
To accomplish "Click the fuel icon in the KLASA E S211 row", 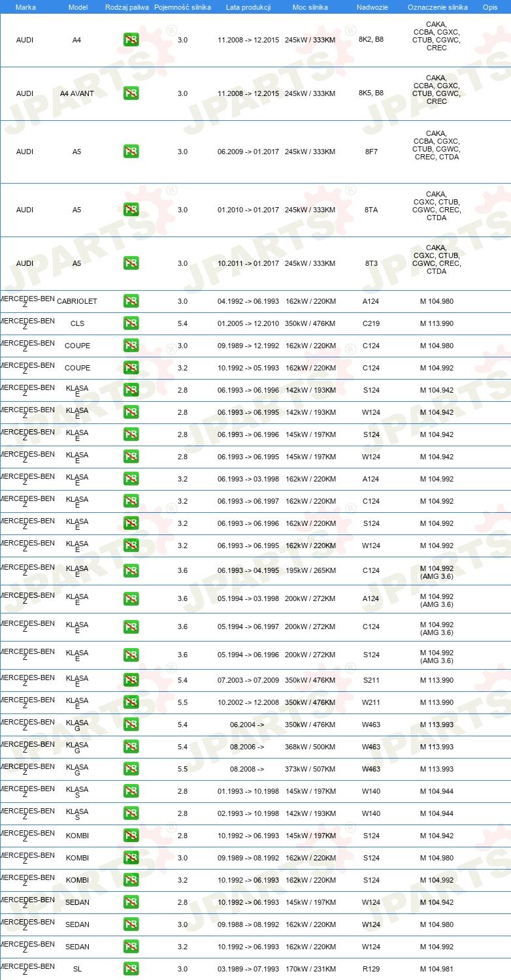I will pyautogui.click(x=131, y=680).
